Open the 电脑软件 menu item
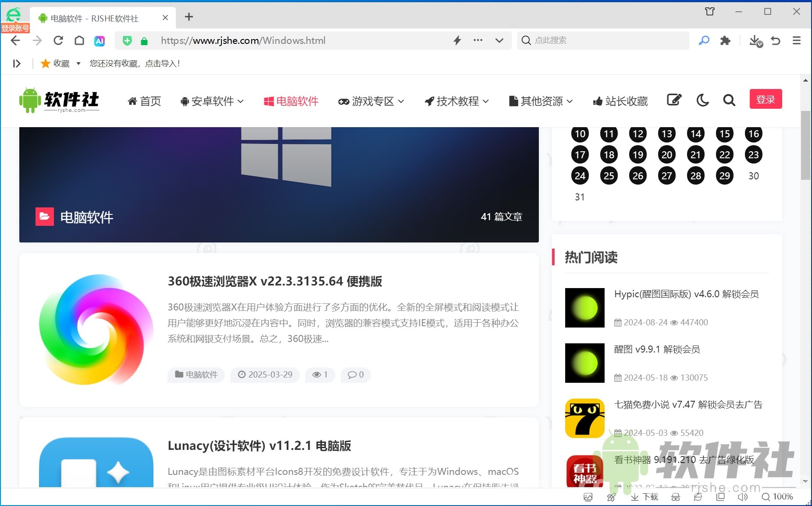This screenshot has height=506, width=812. [x=291, y=101]
